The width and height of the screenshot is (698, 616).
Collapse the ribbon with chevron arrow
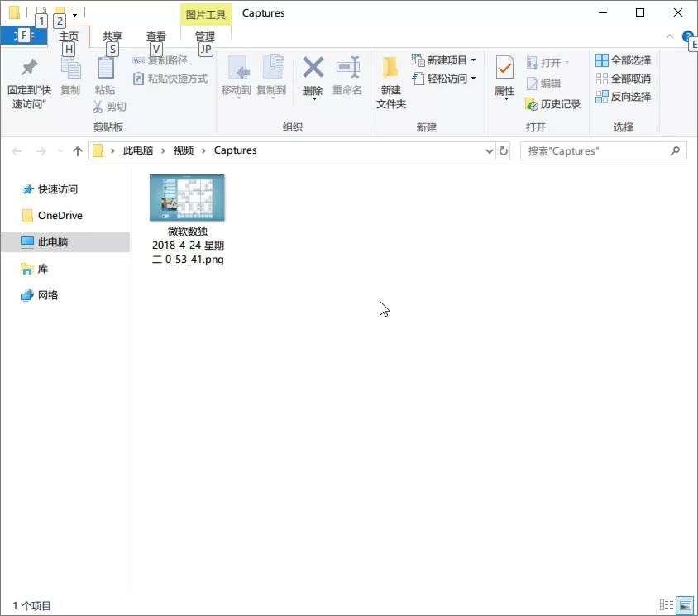[670, 36]
